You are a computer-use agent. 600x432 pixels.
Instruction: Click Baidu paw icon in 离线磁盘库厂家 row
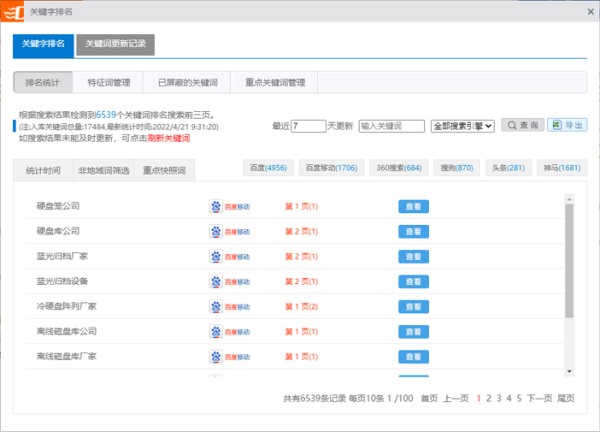216,357
